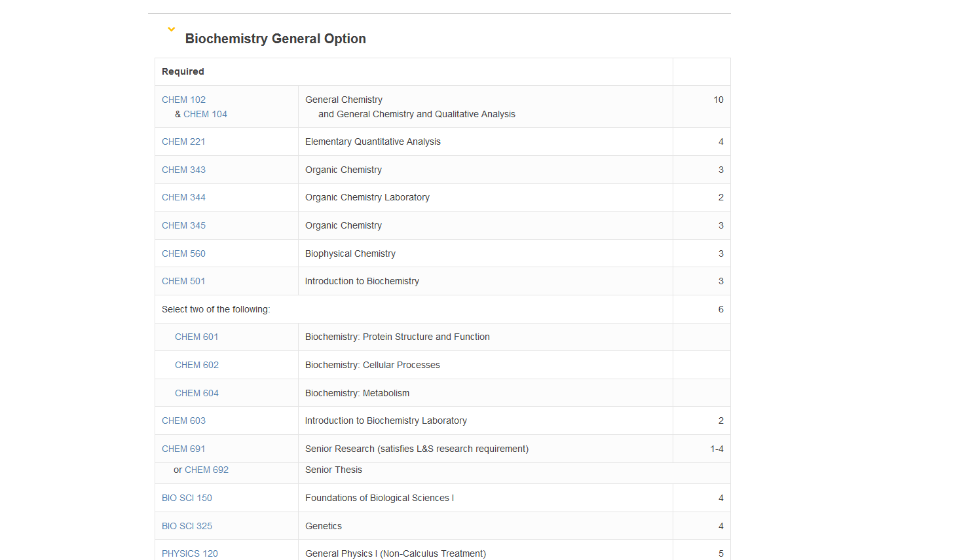
Task: Follow the BIO SCI 150 link
Action: (x=187, y=498)
